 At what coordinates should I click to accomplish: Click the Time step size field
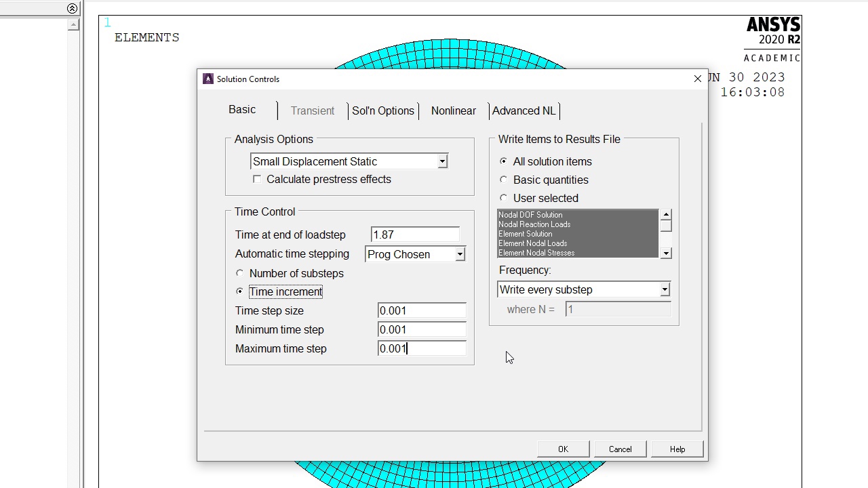(x=422, y=310)
